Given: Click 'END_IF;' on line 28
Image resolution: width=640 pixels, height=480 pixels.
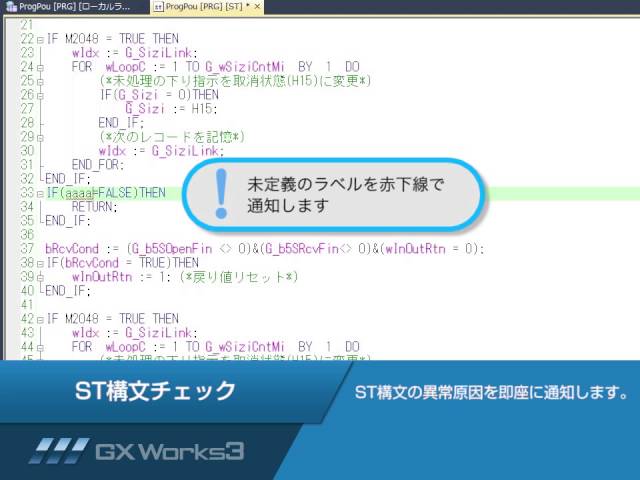Looking at the screenshot, I should 121,123.
